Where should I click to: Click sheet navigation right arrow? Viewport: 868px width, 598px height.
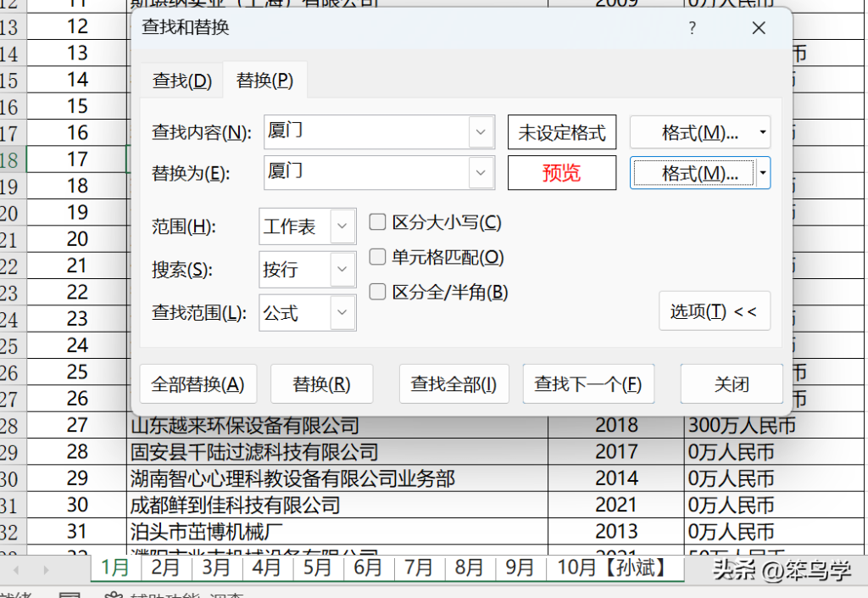coord(46,570)
